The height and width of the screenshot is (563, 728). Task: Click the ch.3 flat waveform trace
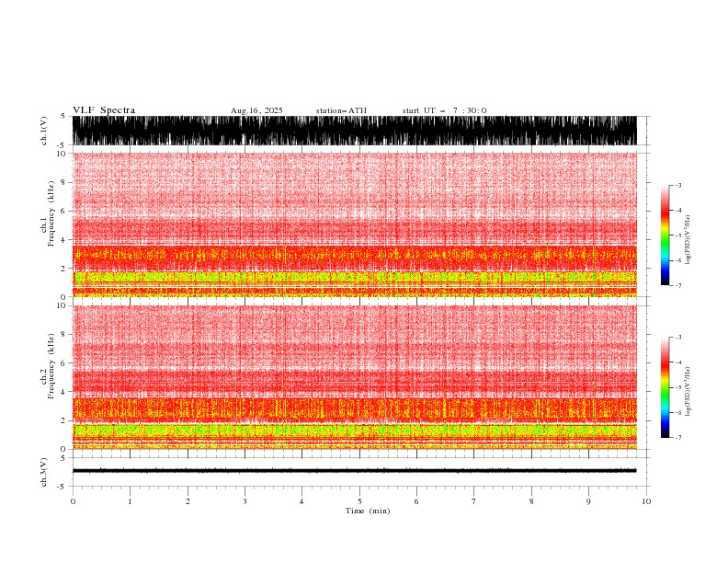(355, 471)
